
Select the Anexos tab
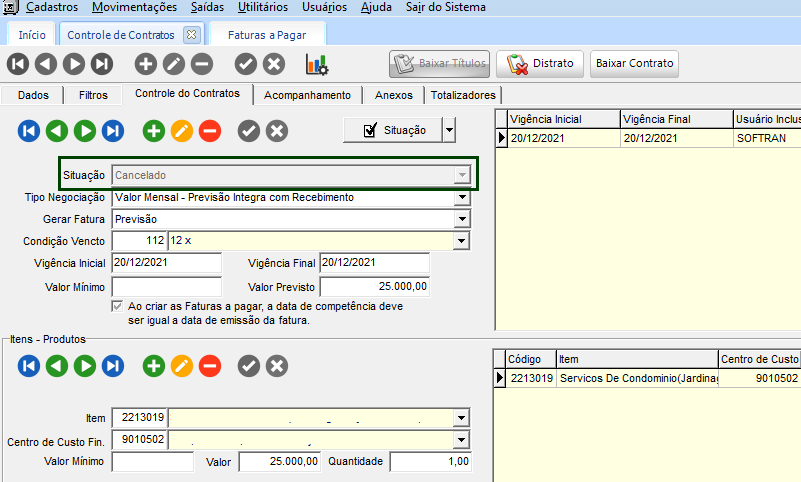tap(393, 95)
